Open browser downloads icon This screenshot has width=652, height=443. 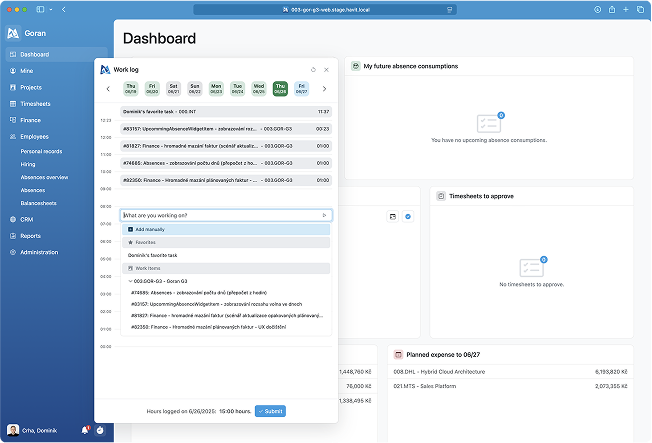[x=598, y=10]
